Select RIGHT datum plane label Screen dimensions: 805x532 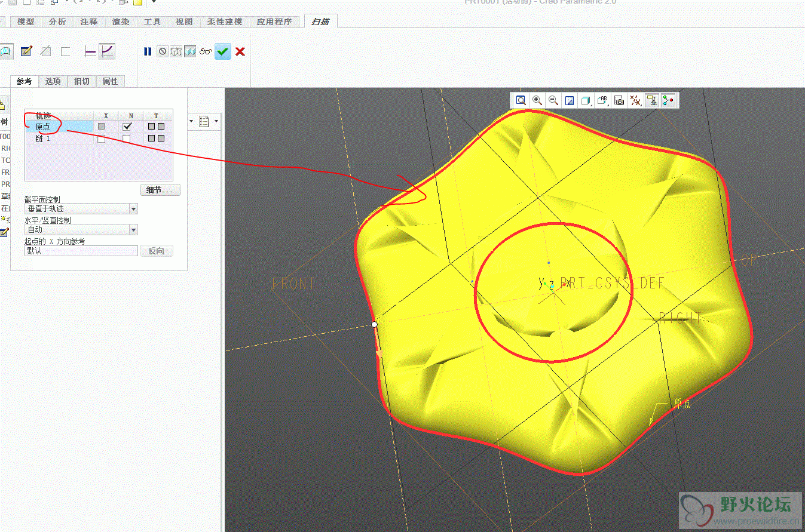(679, 318)
